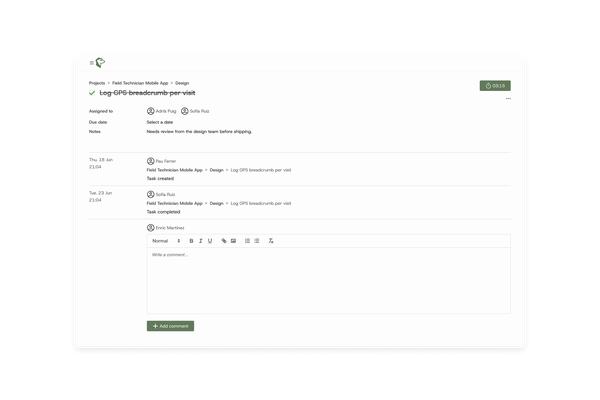Open the three-dot task options menu

click(x=508, y=98)
